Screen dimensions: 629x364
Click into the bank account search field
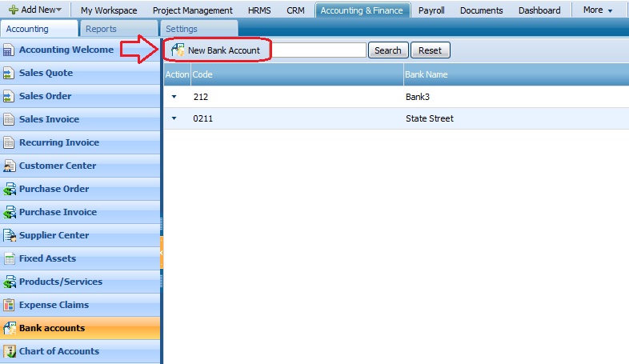click(x=319, y=50)
